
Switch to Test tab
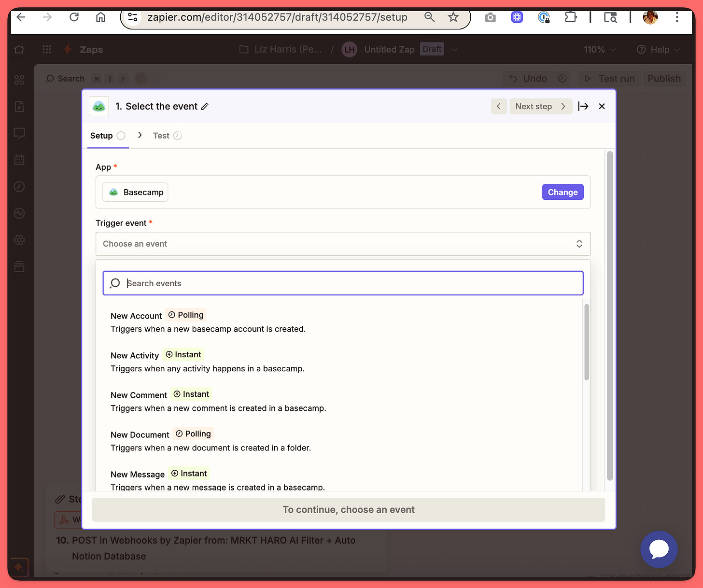point(167,136)
